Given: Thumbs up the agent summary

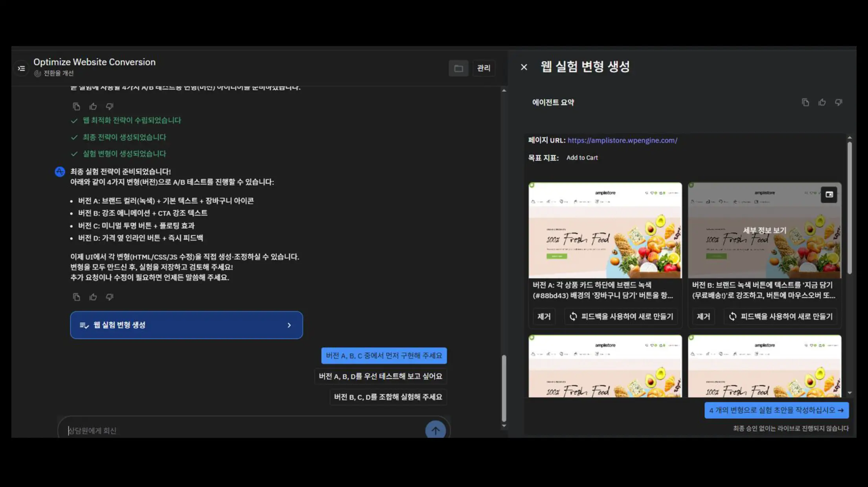Looking at the screenshot, I should [822, 103].
